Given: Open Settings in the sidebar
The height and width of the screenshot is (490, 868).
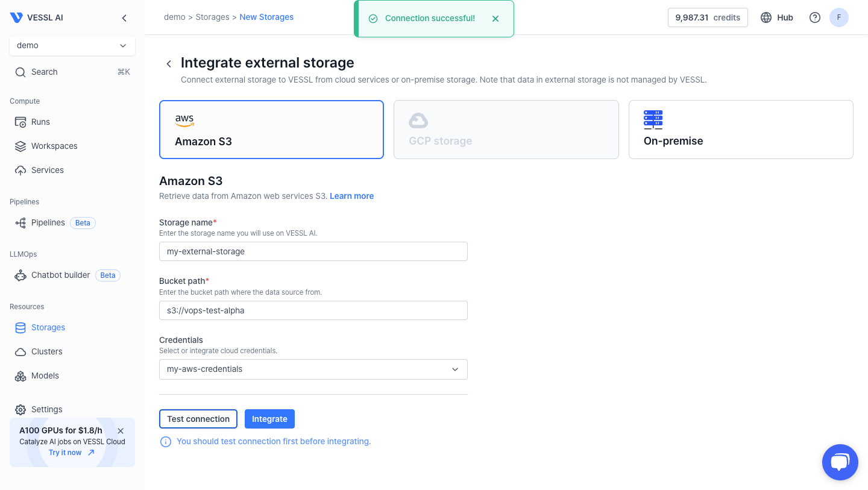Looking at the screenshot, I should click(72, 409).
